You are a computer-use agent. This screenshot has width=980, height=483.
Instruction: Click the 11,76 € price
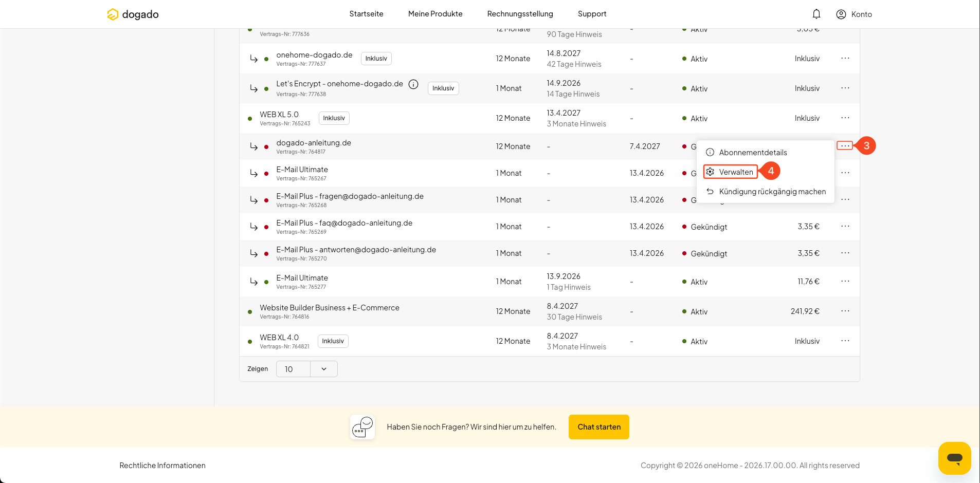tap(809, 282)
